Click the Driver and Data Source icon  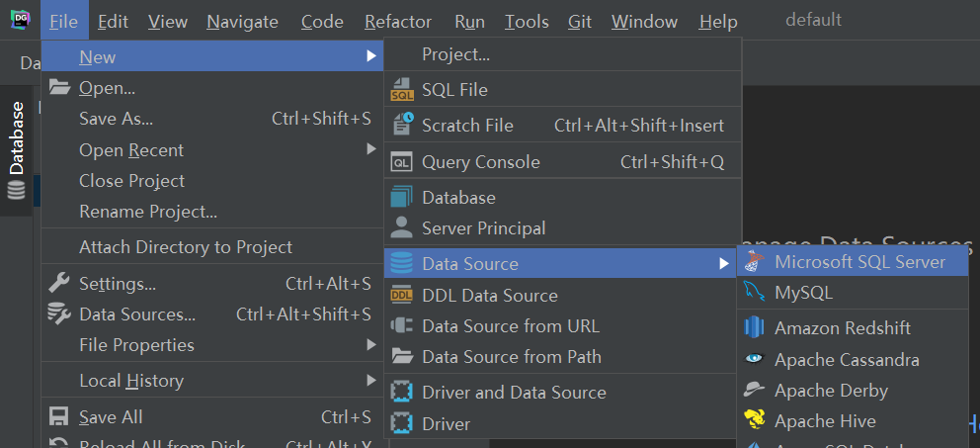[x=401, y=393]
